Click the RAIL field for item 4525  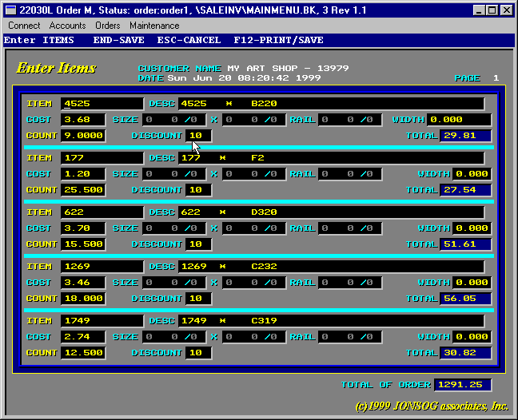click(350, 120)
